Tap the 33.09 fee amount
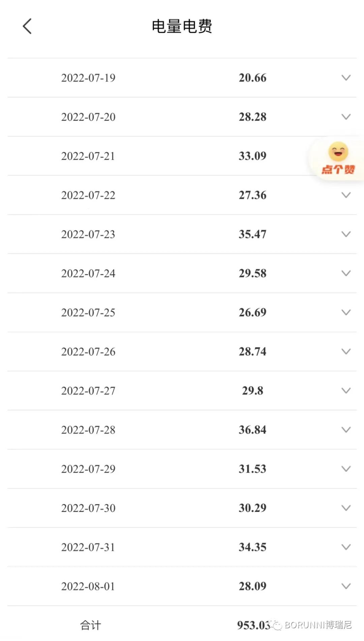364x641 pixels. pos(252,156)
